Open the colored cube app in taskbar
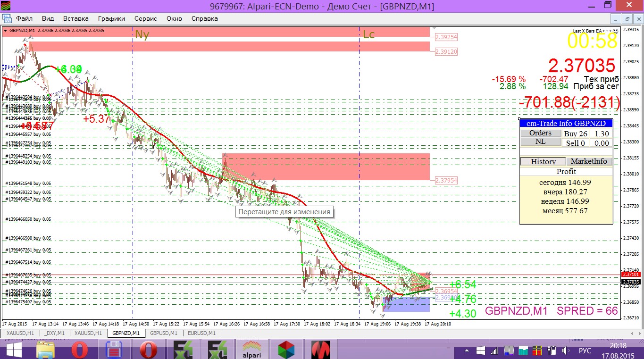This screenshot has width=644, height=359. pyautogui.click(x=286, y=350)
